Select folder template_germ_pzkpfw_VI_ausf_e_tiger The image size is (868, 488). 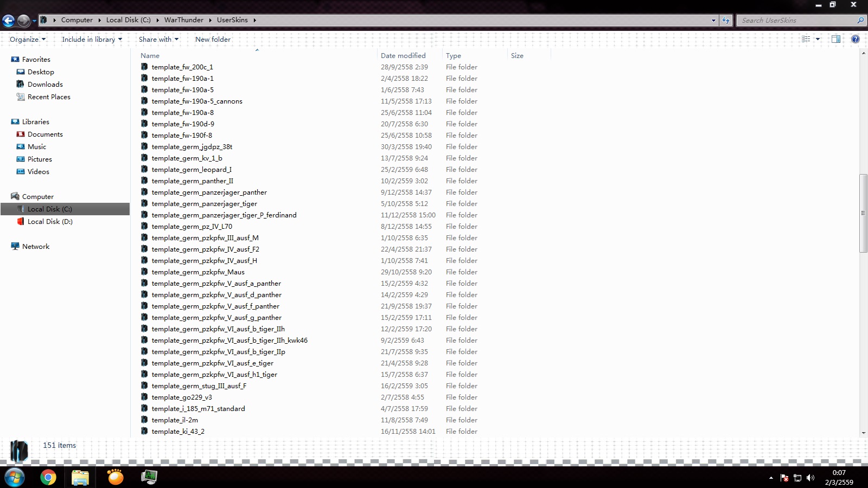tap(213, 363)
